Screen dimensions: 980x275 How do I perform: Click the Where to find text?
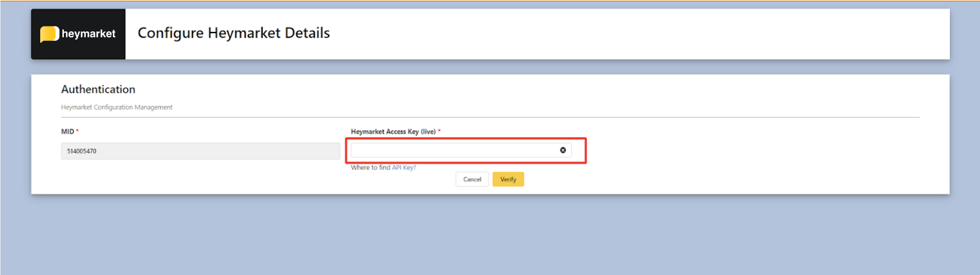[370, 167]
